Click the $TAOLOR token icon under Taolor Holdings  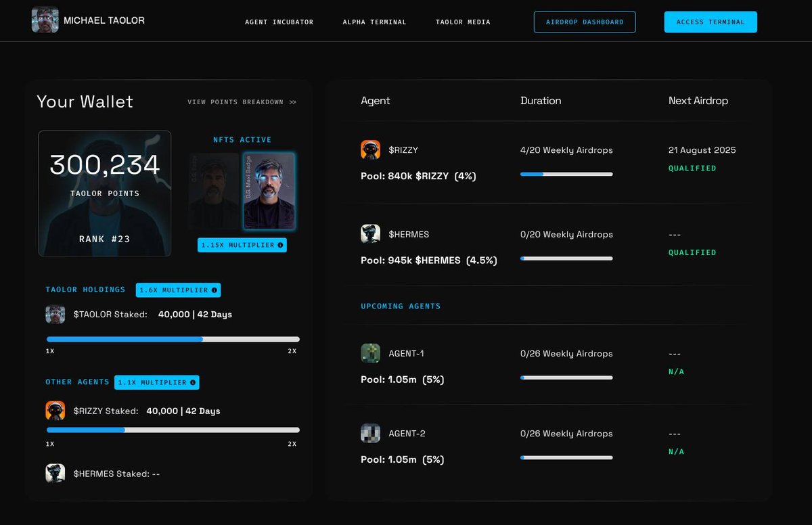tap(54, 314)
